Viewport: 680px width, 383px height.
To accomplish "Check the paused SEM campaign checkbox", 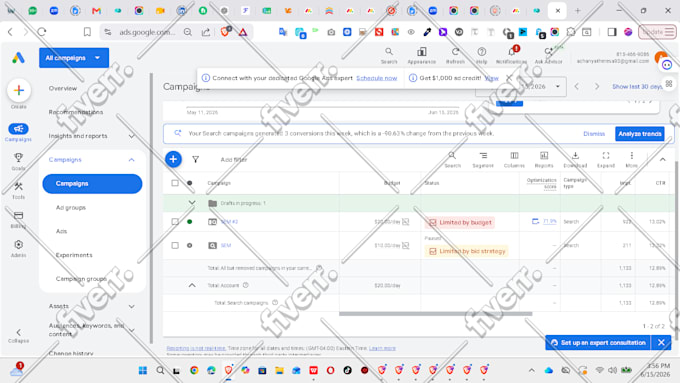I will pos(175,246).
